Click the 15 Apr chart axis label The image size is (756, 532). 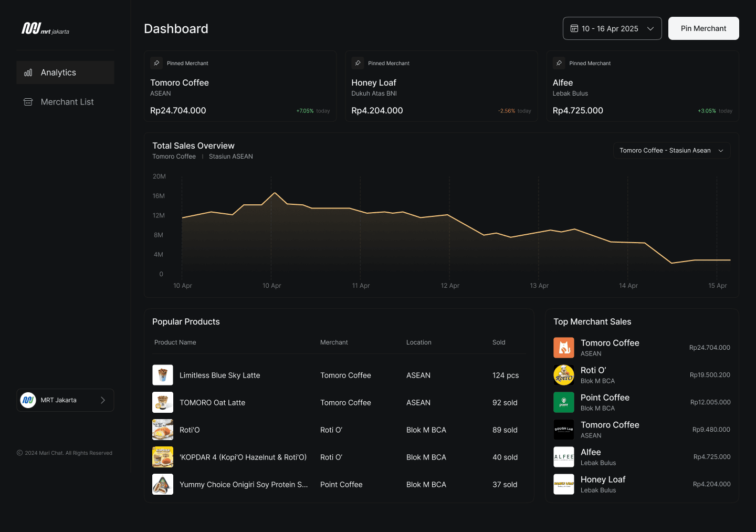[x=718, y=286]
